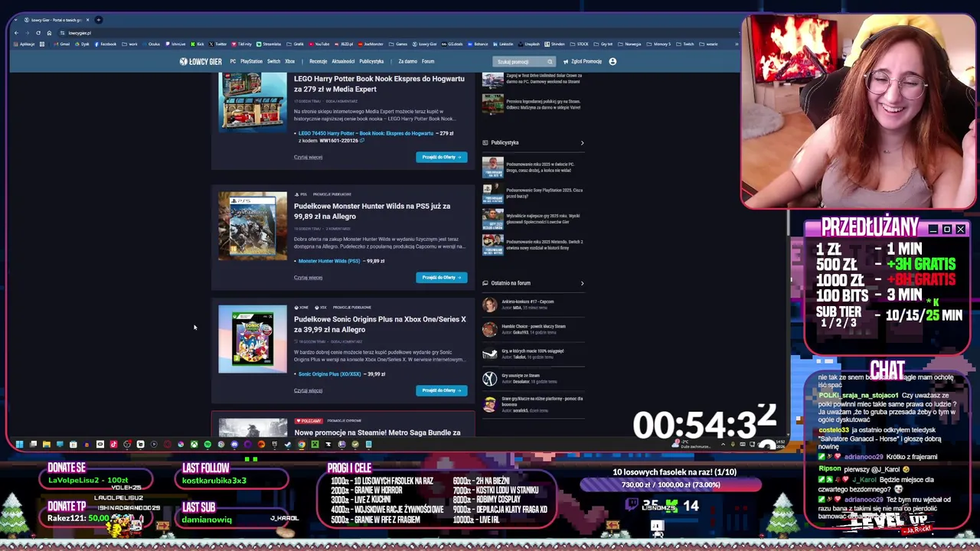The width and height of the screenshot is (980, 551).
Task: Click the Łowcy Gier site logo
Action: 201,61
